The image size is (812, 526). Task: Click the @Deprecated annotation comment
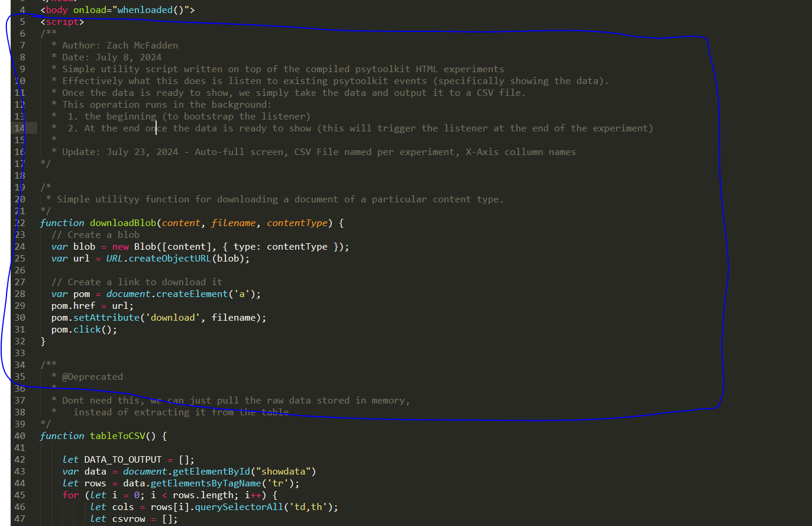coord(92,377)
